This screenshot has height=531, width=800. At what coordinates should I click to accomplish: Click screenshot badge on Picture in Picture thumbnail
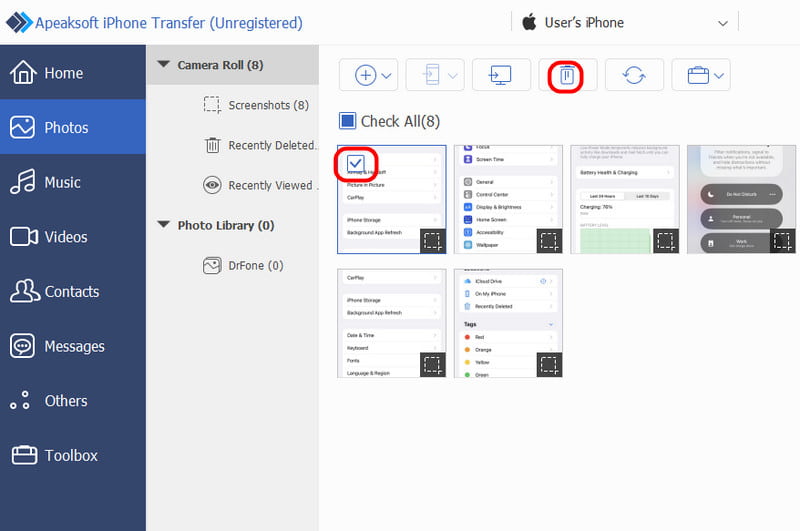click(x=433, y=241)
